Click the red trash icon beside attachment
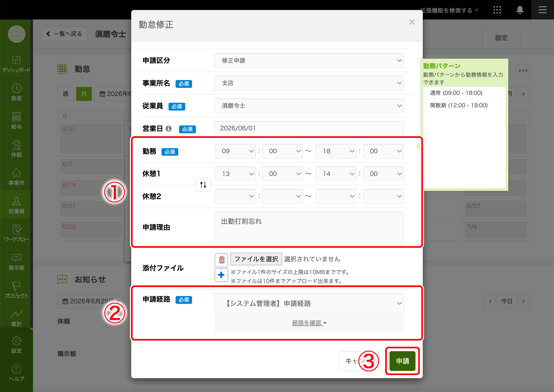 point(221,260)
